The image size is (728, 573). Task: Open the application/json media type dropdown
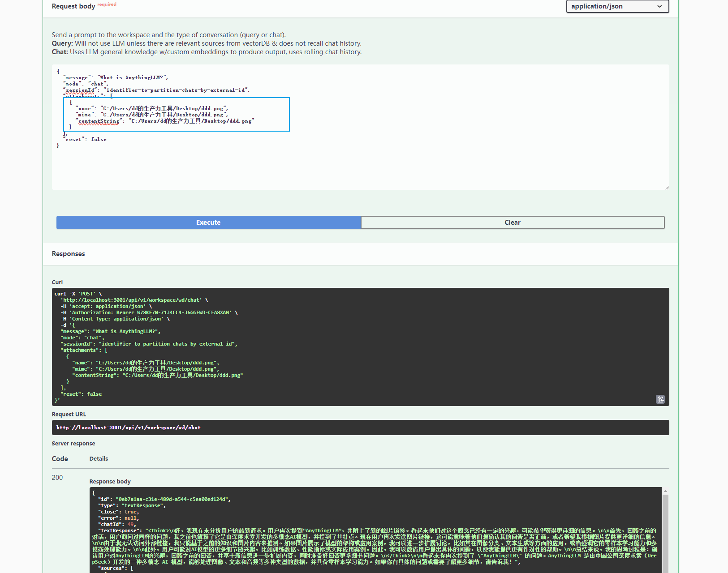click(x=617, y=6)
